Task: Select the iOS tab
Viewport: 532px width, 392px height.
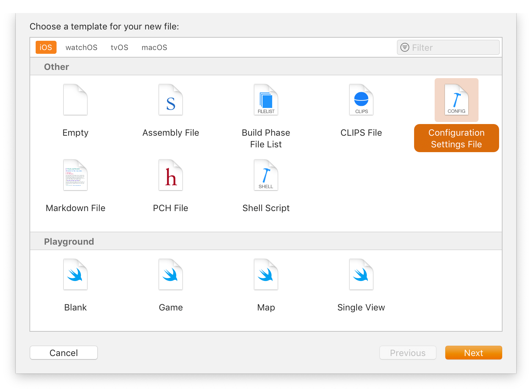Action: point(46,47)
